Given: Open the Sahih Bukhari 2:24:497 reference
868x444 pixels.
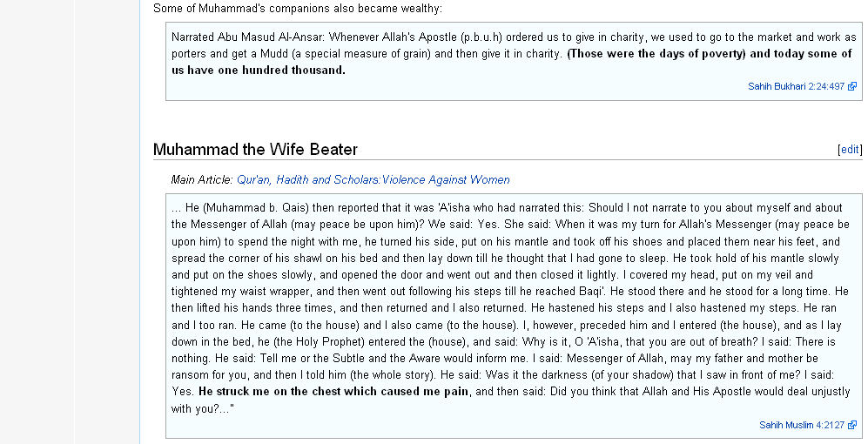Looking at the screenshot, I should tap(796, 86).
